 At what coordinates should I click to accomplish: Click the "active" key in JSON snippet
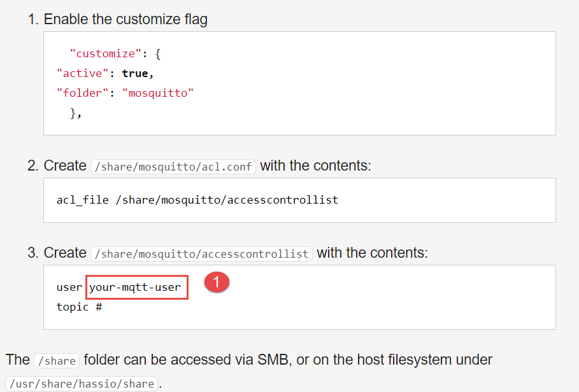coord(83,73)
